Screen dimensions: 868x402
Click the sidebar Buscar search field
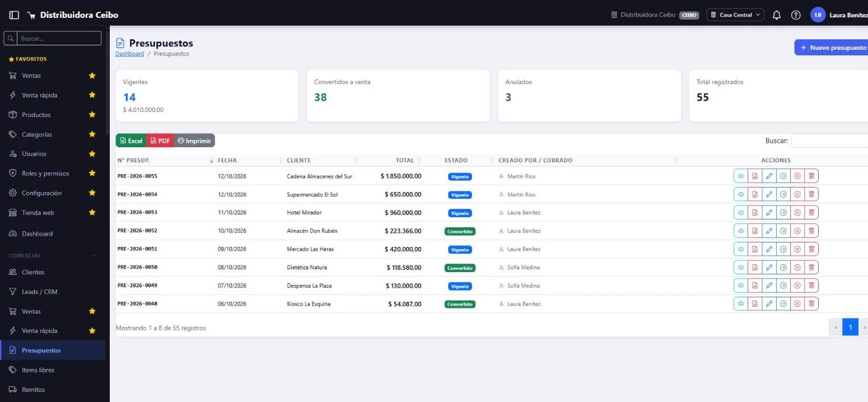point(59,39)
